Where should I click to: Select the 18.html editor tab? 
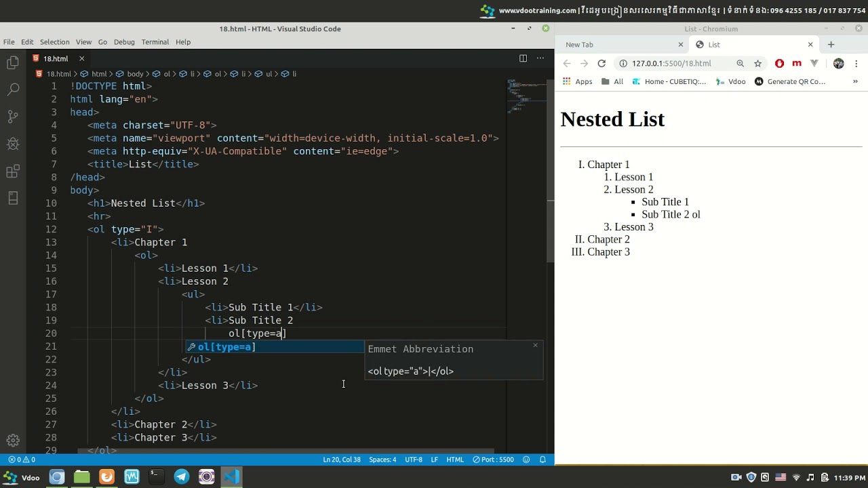pyautogui.click(x=58, y=59)
